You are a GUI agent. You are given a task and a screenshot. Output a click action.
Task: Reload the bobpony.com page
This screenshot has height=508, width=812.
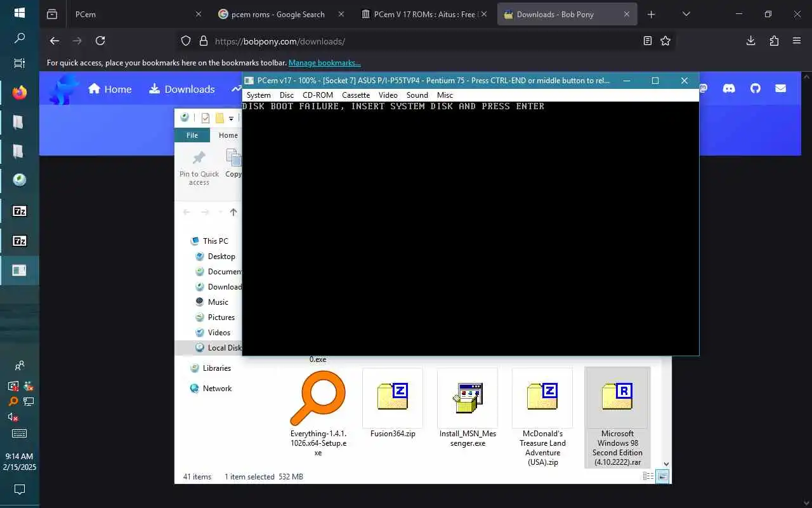[x=100, y=41]
